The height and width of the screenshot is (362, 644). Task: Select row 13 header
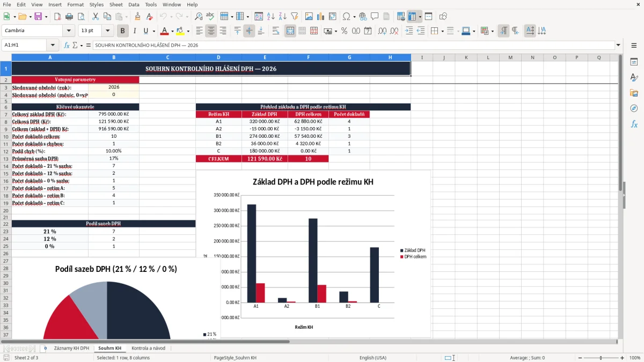coord(5,159)
